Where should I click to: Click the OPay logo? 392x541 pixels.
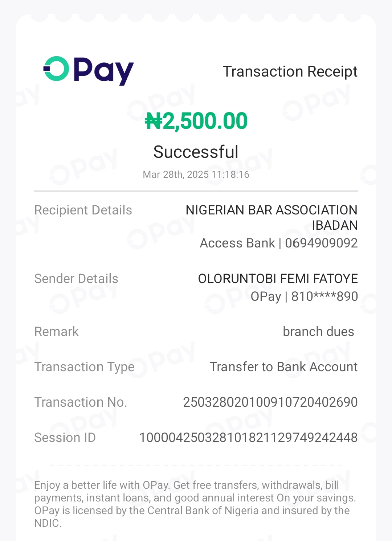89,70
